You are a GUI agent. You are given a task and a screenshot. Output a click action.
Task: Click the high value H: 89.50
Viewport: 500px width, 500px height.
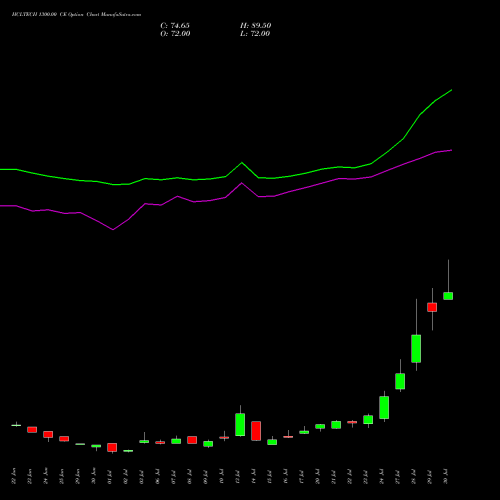pos(256,26)
